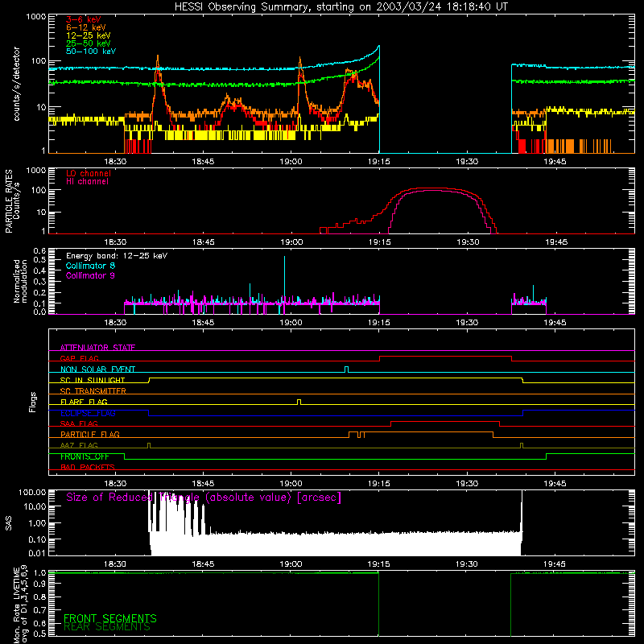Click the Flags axis label
Viewport: 644px width, 644px height.
[x=32, y=402]
